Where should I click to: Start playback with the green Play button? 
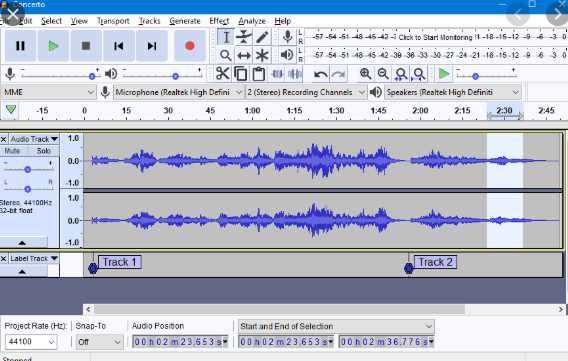pyautogui.click(x=53, y=46)
